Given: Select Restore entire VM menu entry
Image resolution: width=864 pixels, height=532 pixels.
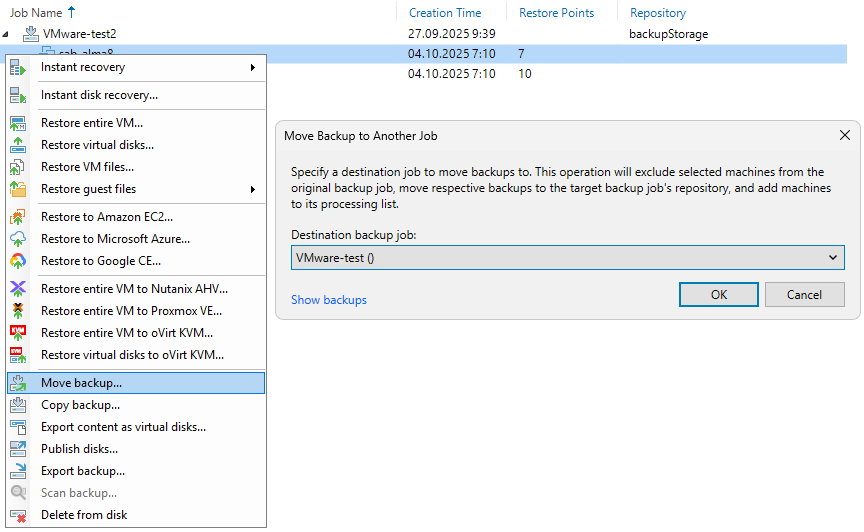Looking at the screenshot, I should coord(136,123).
